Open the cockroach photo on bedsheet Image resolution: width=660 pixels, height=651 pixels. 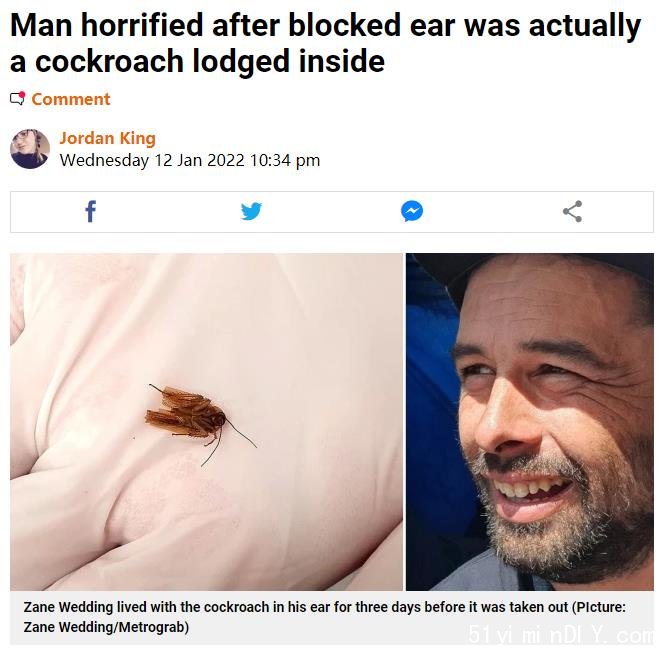pyautogui.click(x=206, y=422)
